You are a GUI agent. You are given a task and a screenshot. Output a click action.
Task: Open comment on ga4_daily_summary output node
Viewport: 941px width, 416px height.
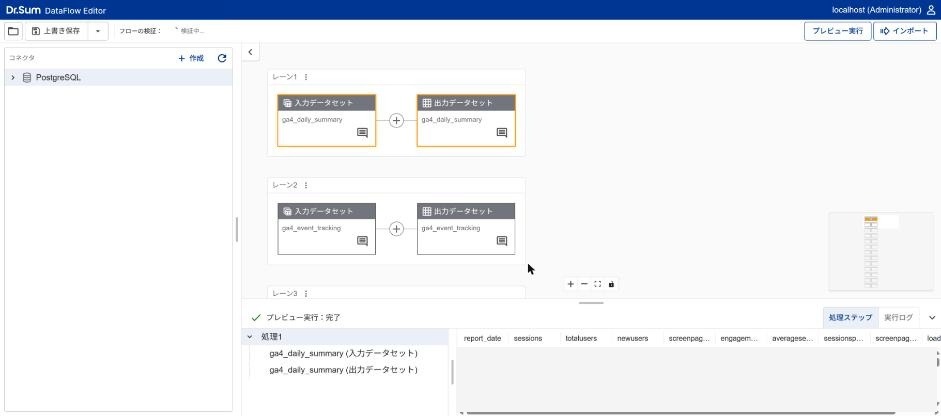tap(502, 133)
